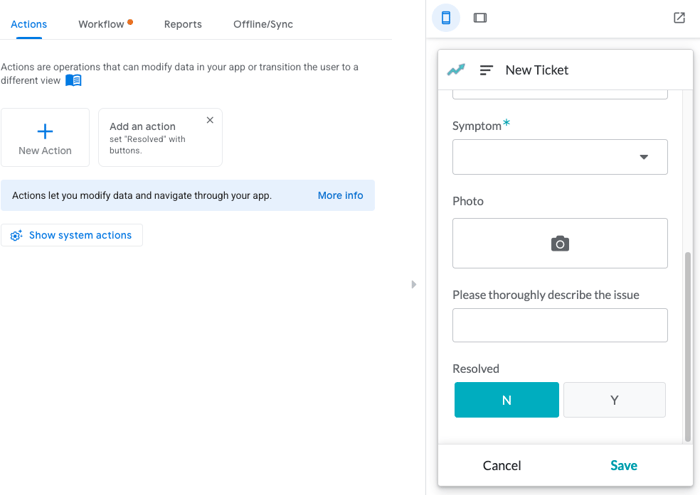Switch to mobile phone preview icon
The image size is (700, 495).
click(x=446, y=18)
